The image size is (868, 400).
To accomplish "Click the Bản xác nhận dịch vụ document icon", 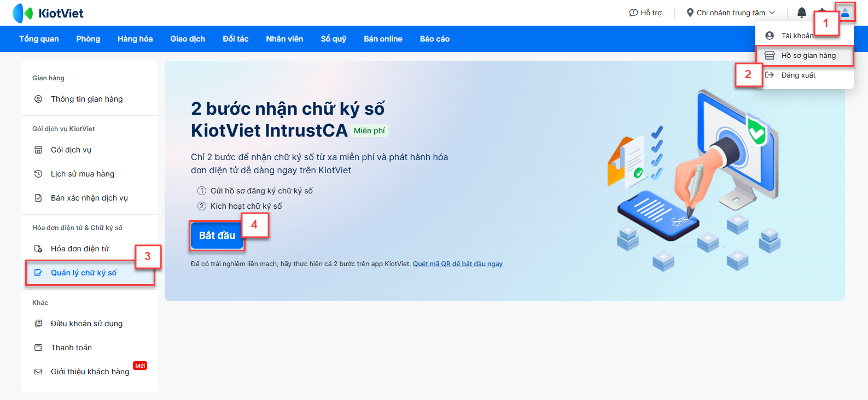I will click(38, 198).
